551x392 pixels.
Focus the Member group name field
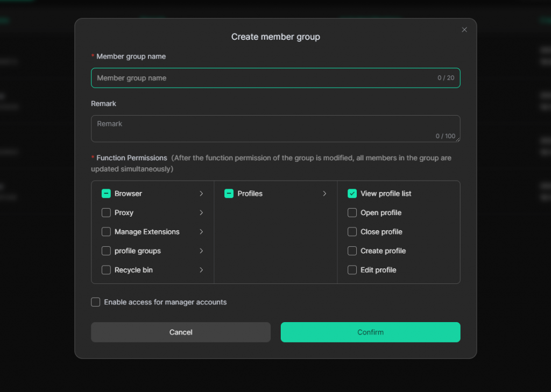(264, 78)
